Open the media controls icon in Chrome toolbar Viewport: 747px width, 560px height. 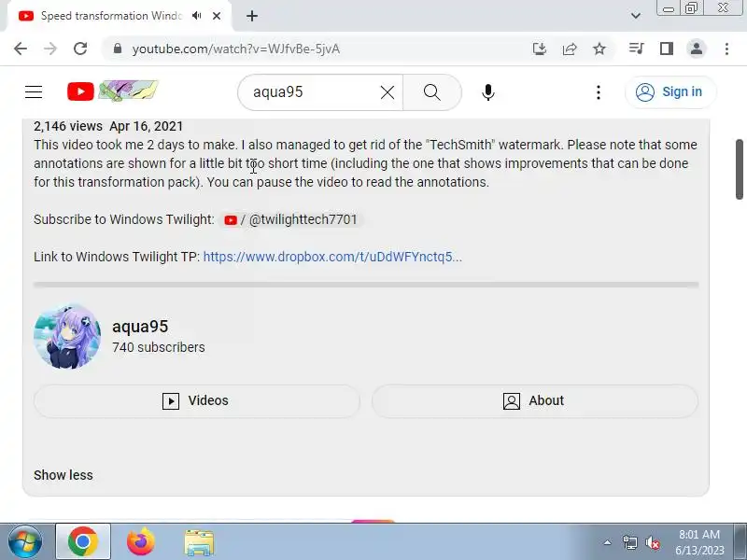coord(637,49)
